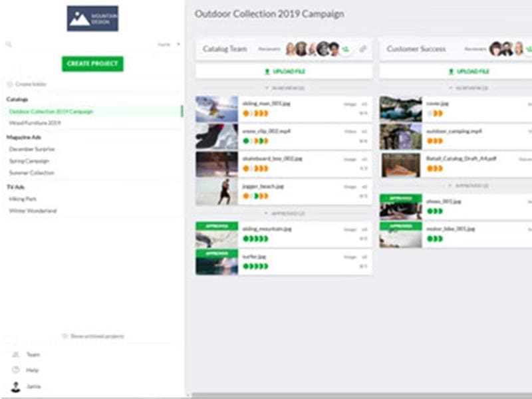Image resolution: width=532 pixels, height=399 pixels.
Task: Open skateboard_boy_002.jpg thumbnail
Action: [217, 164]
